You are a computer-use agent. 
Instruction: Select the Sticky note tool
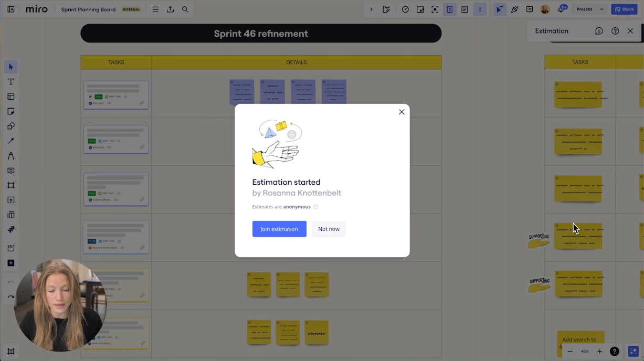pos(10,111)
